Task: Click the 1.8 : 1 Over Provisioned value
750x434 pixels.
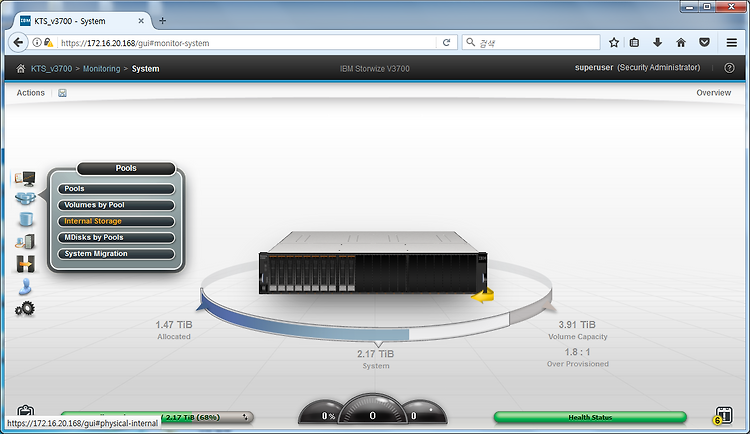Action: click(x=577, y=352)
